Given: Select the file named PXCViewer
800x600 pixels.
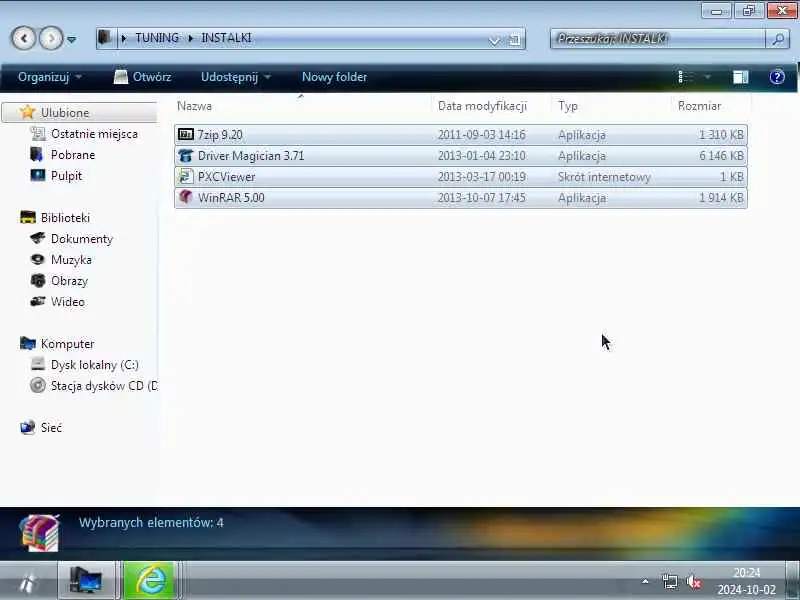Looking at the screenshot, I should 226,177.
